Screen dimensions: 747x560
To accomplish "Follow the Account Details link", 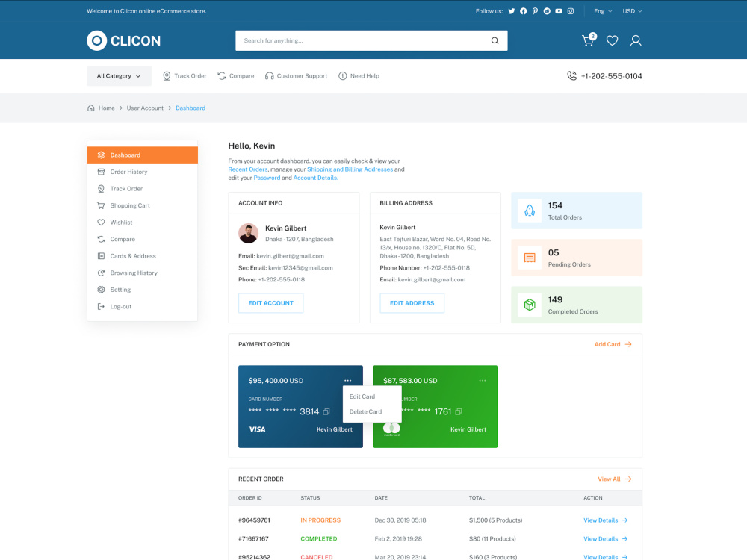I will coord(315,178).
